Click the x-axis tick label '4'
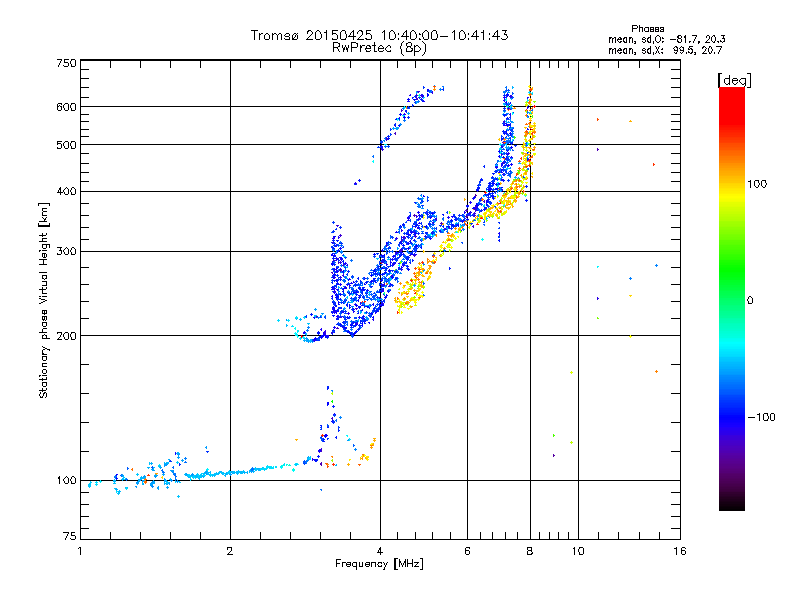Image resolution: width=800 pixels, height=600 pixels. click(x=380, y=551)
